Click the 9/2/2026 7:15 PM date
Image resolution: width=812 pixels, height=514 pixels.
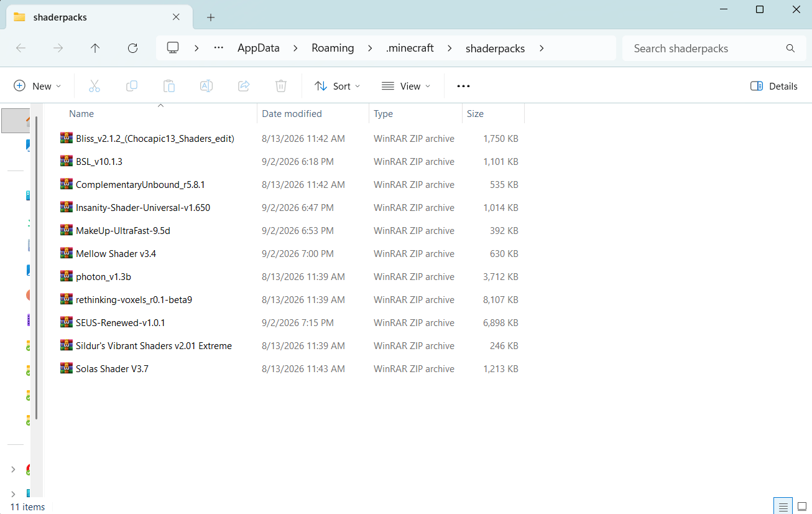(x=298, y=322)
